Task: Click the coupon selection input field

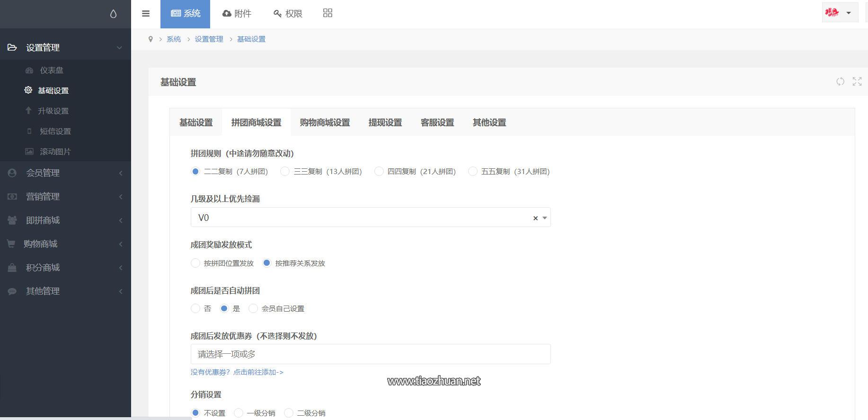Action: click(x=370, y=354)
